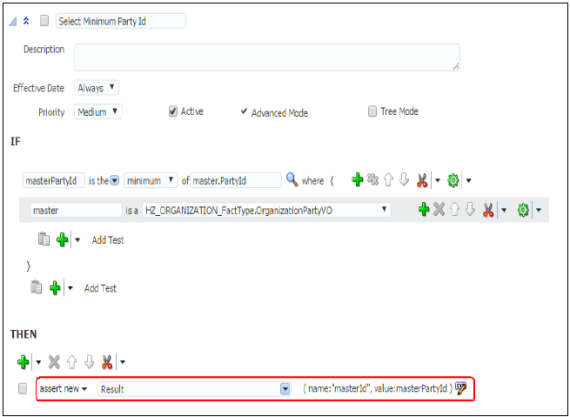The width and height of the screenshot is (570, 417).
Task: Open cut options arrow under THEN toolbar
Action: coord(123,362)
